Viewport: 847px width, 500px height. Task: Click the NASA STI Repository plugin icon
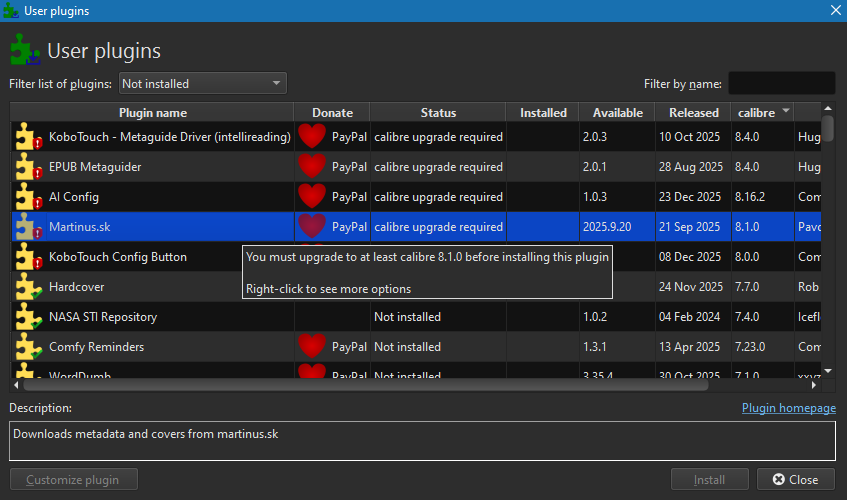28,317
